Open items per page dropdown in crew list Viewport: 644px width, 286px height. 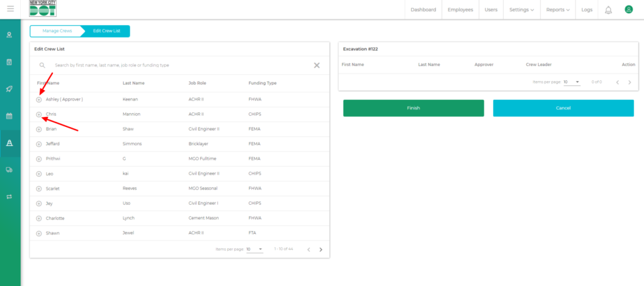coord(255,250)
